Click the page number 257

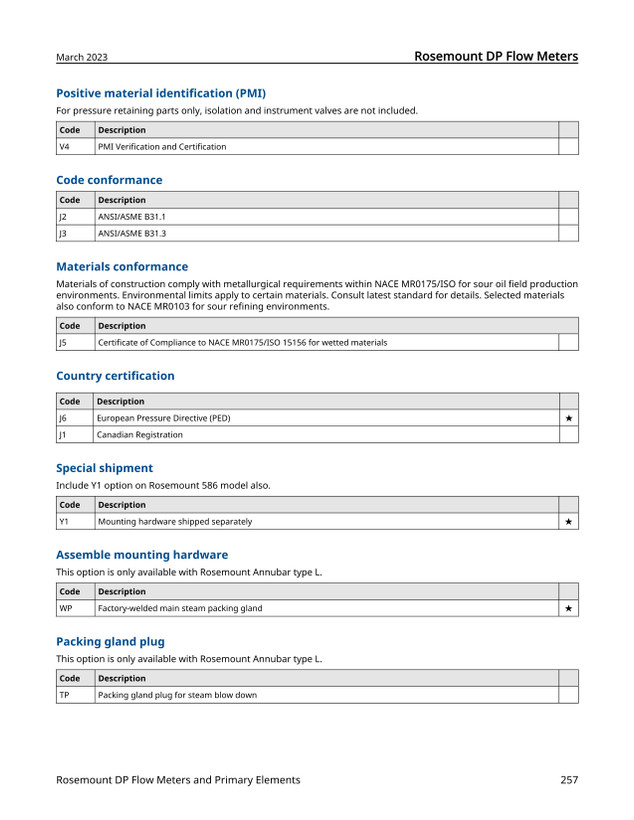tap(569, 780)
